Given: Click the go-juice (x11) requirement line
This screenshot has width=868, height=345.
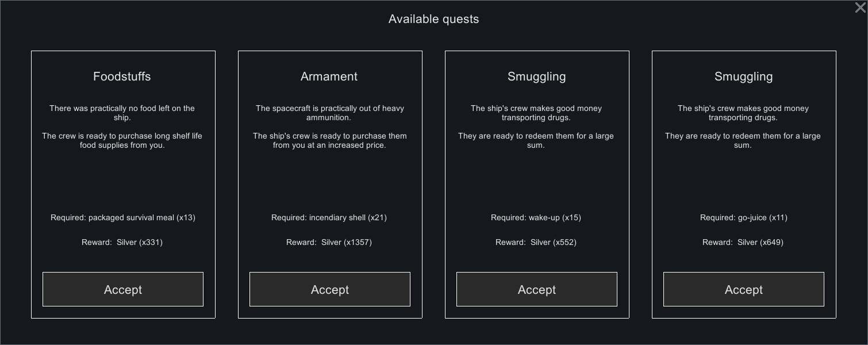Looking at the screenshot, I should coord(743,217).
